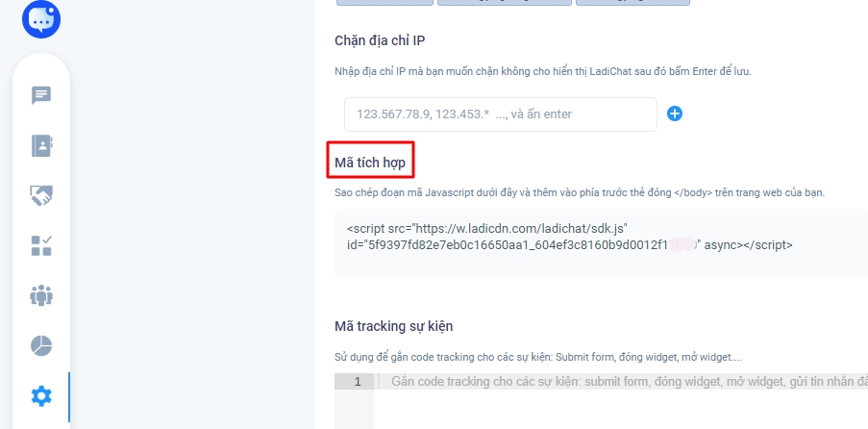
Task: Open the checklist tasks sidebar icon
Action: (41, 245)
